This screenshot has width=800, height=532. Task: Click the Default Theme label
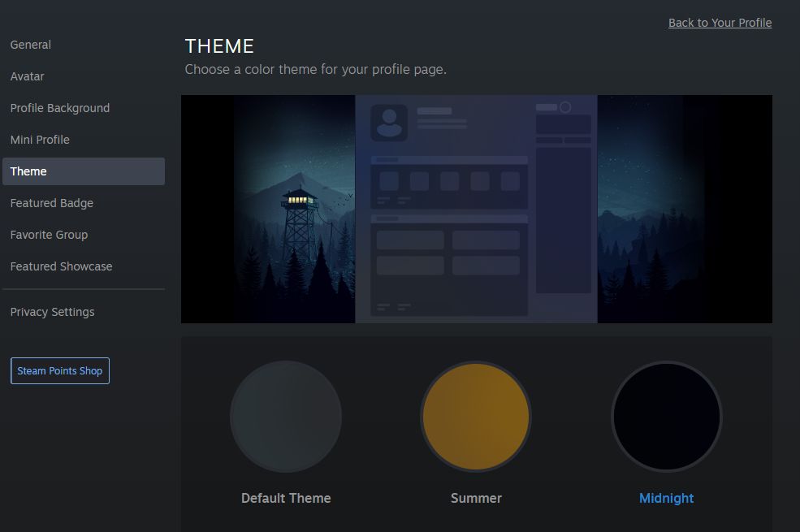click(x=286, y=499)
